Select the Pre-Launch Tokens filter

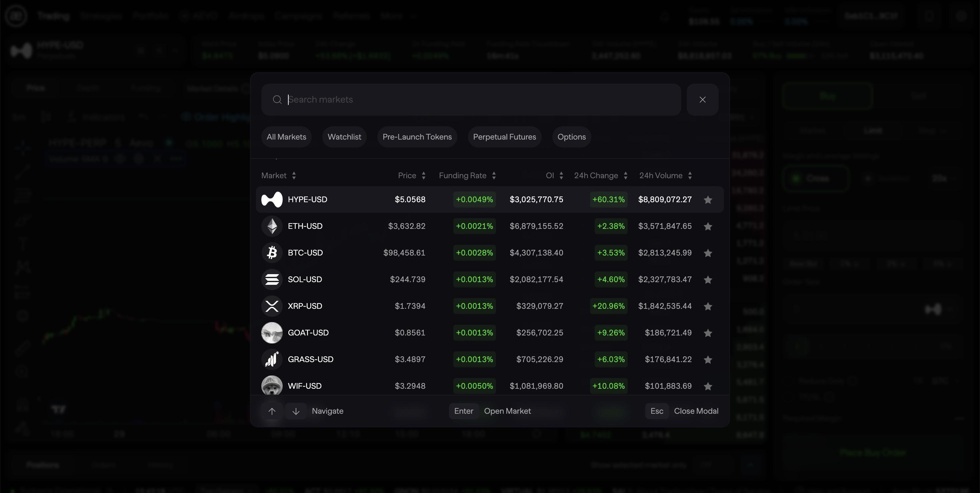[417, 137]
